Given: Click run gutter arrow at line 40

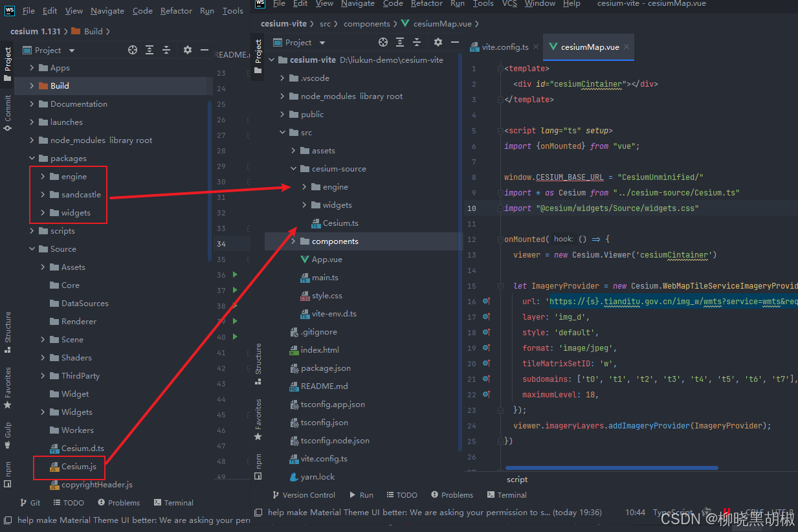Looking at the screenshot, I should tap(236, 337).
